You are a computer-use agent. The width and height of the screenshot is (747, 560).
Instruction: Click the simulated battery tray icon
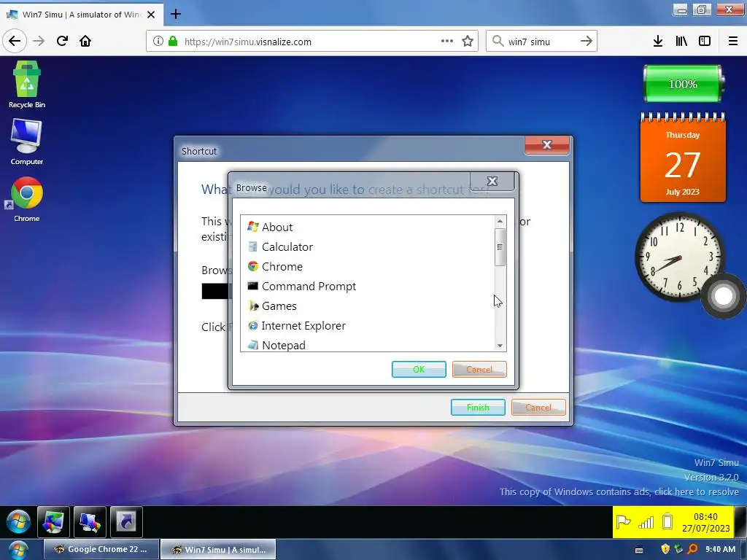click(667, 522)
